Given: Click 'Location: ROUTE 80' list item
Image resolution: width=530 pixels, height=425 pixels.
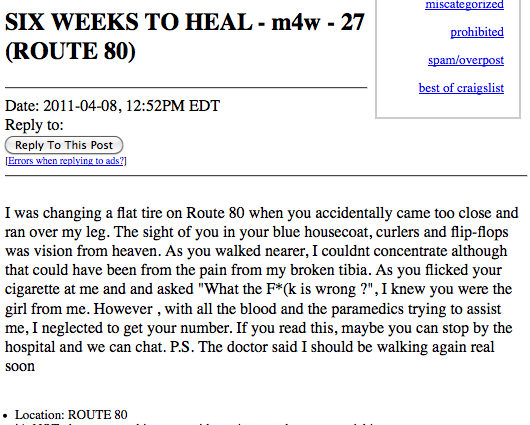Looking at the screenshot, I should pyautogui.click(x=71, y=415).
